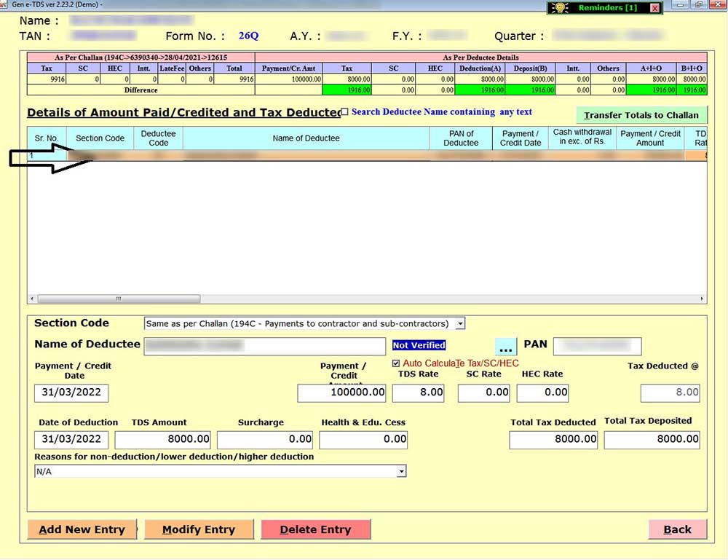728x560 pixels.
Task: Click the Section Code column header
Action: pos(100,138)
